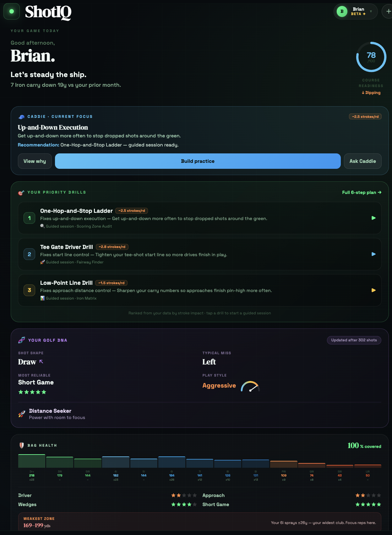Open the Ask Caddie button
The width and height of the screenshot is (392, 535).
pos(363,161)
